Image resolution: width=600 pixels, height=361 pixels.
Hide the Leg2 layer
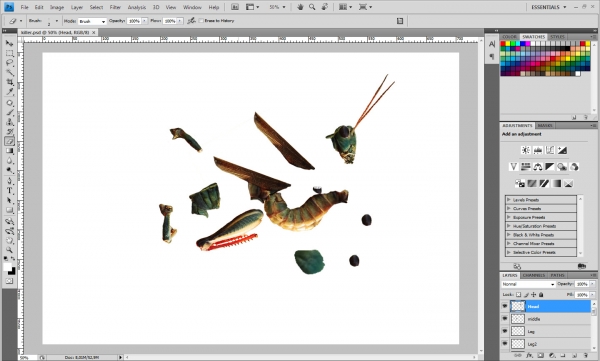pos(505,344)
